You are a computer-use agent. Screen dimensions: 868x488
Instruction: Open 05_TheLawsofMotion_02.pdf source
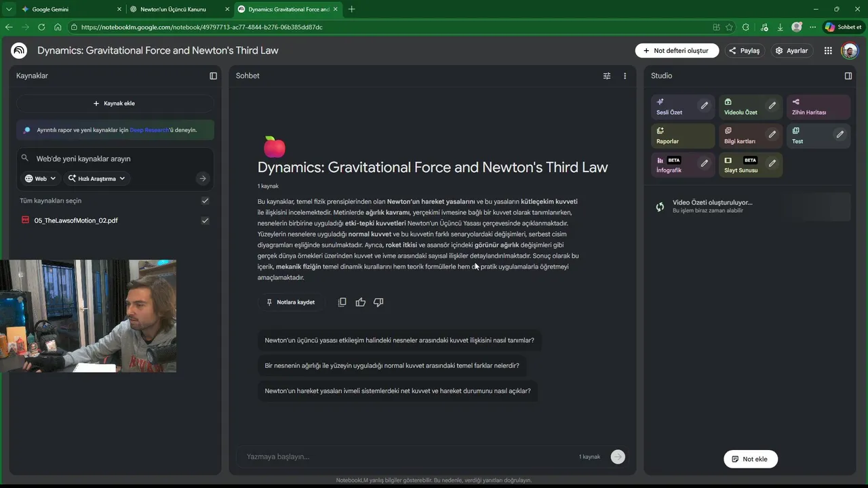(76, 220)
